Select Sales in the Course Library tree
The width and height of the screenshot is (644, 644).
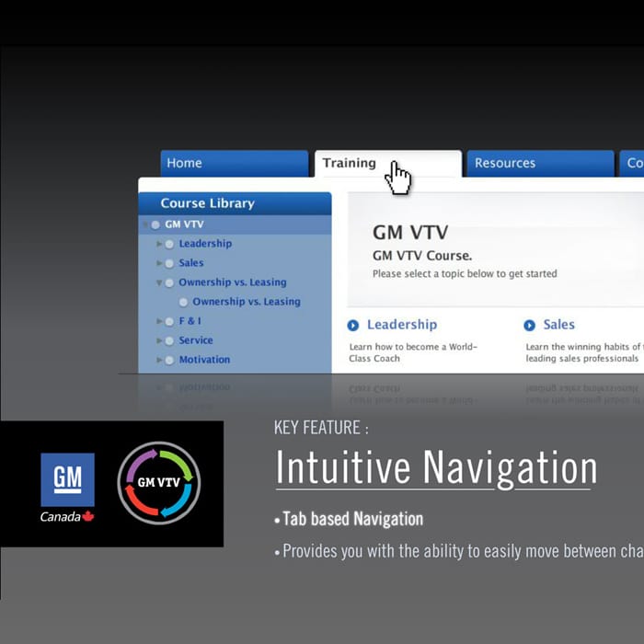point(191,263)
